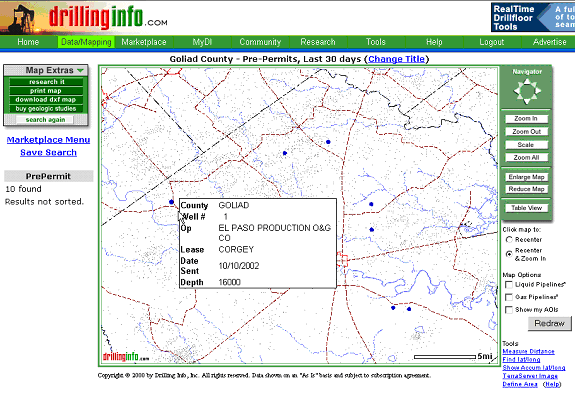Click the Zoom In button
This screenshot has height=395, width=575.
pyautogui.click(x=526, y=119)
